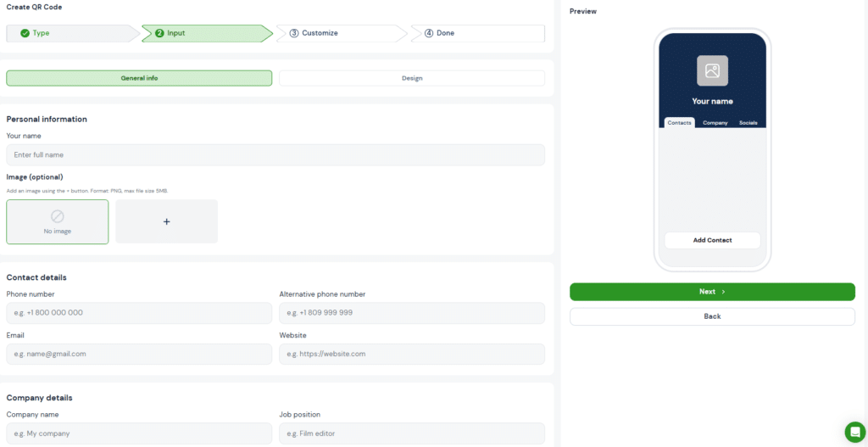Click the 'Create QR Code' title
This screenshot has height=447, width=868.
[34, 8]
